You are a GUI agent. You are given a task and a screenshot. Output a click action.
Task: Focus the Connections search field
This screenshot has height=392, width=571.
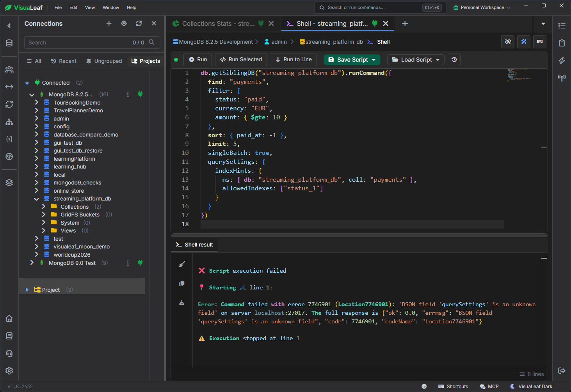pos(91,43)
